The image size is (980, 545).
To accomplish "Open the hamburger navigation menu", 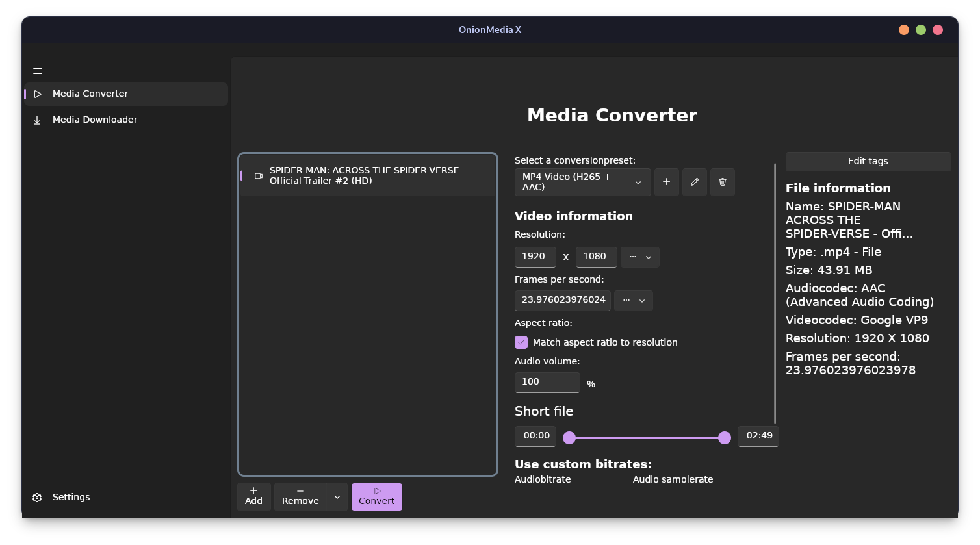I will click(x=38, y=71).
